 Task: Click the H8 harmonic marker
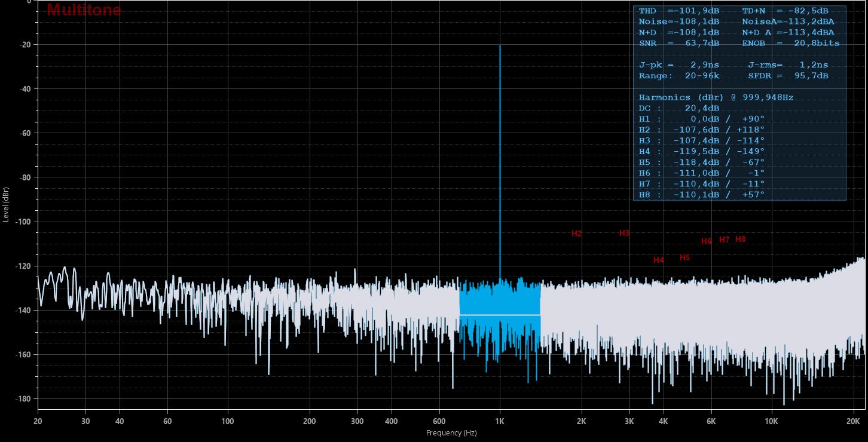click(x=740, y=239)
